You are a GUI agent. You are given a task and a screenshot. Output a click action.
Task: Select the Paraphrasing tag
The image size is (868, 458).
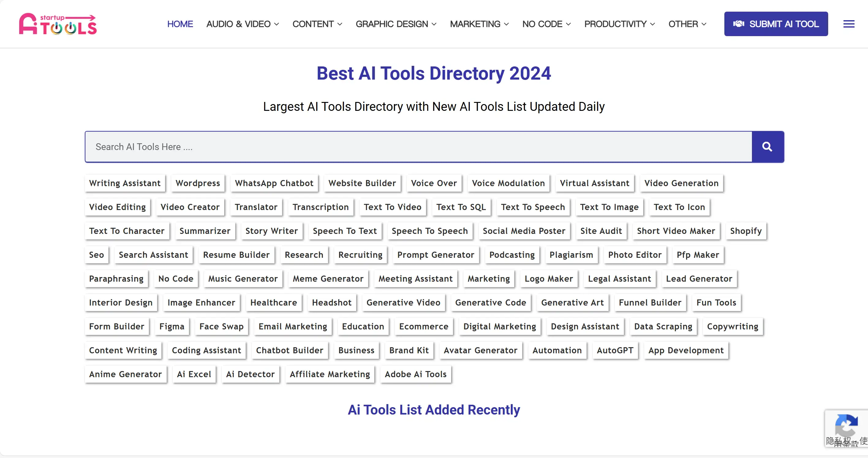click(116, 279)
